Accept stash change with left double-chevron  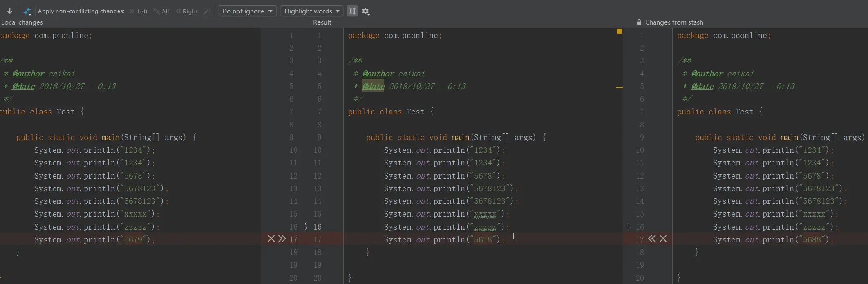(x=652, y=239)
